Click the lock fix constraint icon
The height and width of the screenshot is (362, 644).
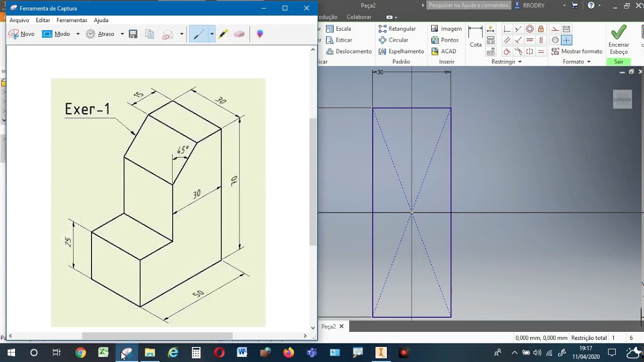[541, 29]
